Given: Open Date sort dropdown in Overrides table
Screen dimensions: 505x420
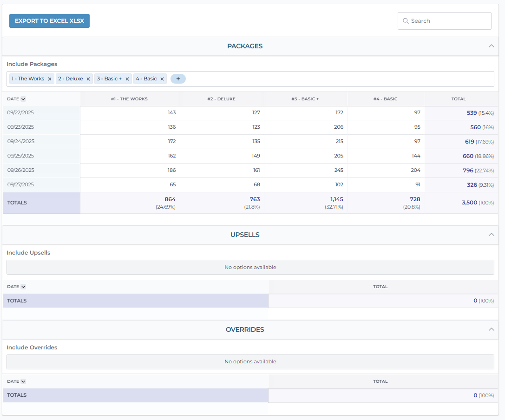Looking at the screenshot, I should click(23, 381).
